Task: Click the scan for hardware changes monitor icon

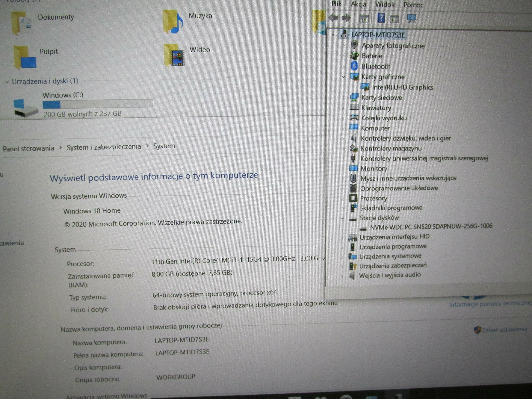Action: coord(411,18)
